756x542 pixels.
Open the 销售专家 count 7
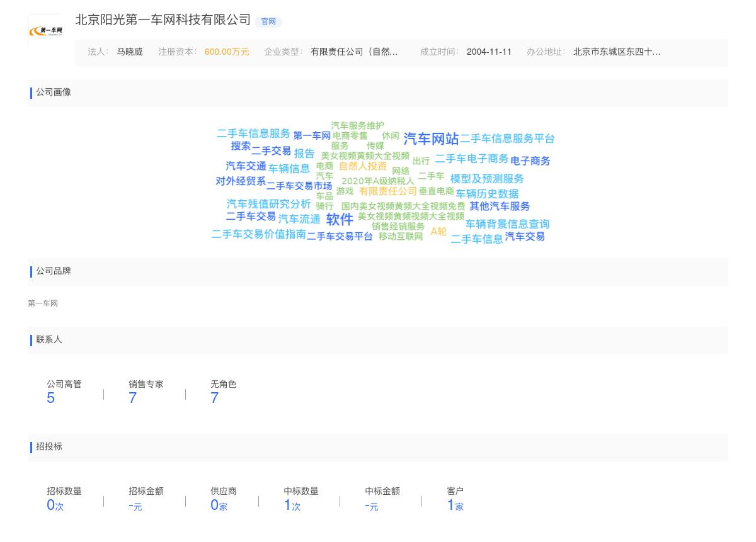133,398
